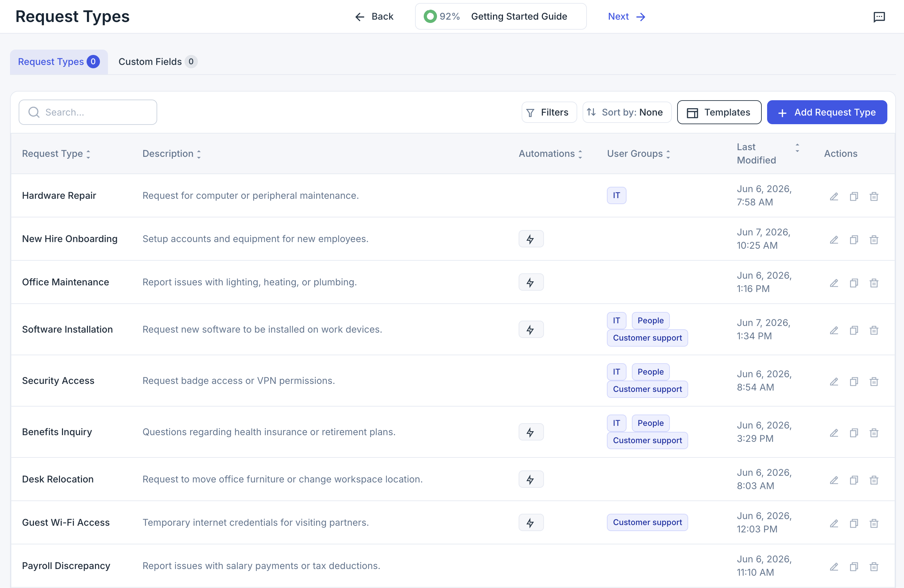Delete the New Hire Onboarding row
The image size is (904, 588).
(x=874, y=239)
